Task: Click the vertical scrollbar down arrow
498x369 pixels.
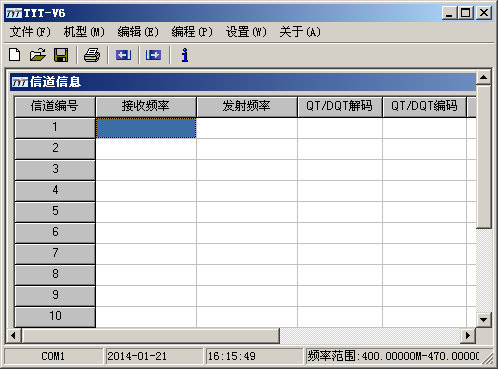Action: (x=483, y=320)
